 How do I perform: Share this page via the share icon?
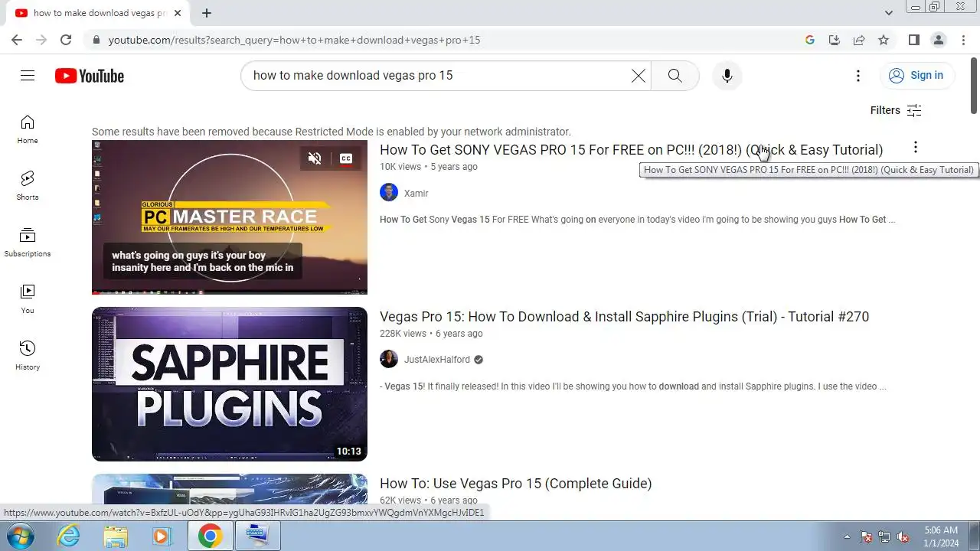point(859,40)
